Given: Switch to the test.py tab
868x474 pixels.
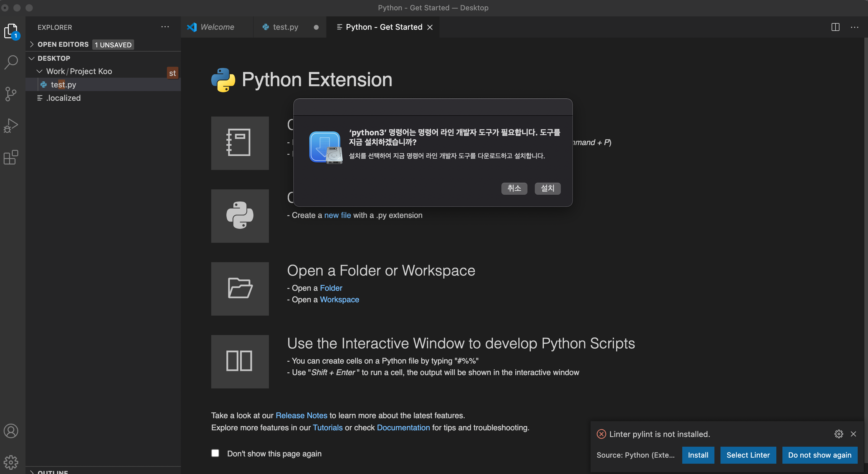Looking at the screenshot, I should coord(285,27).
